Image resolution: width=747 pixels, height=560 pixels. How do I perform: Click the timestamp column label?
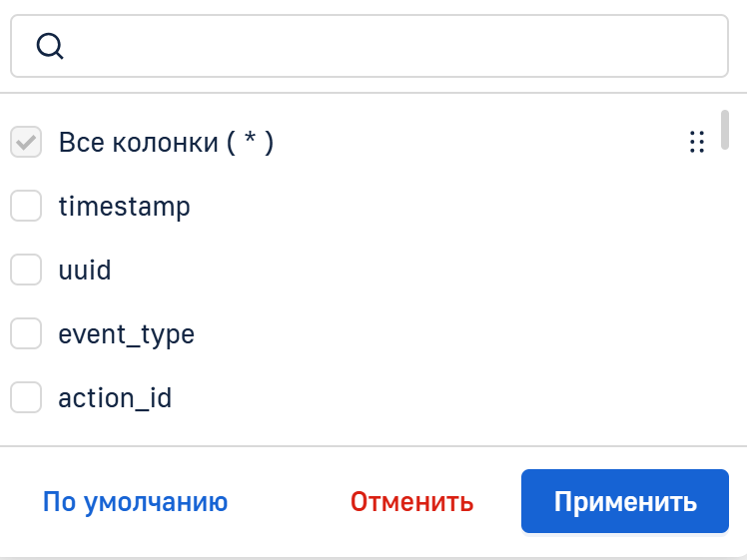click(124, 207)
